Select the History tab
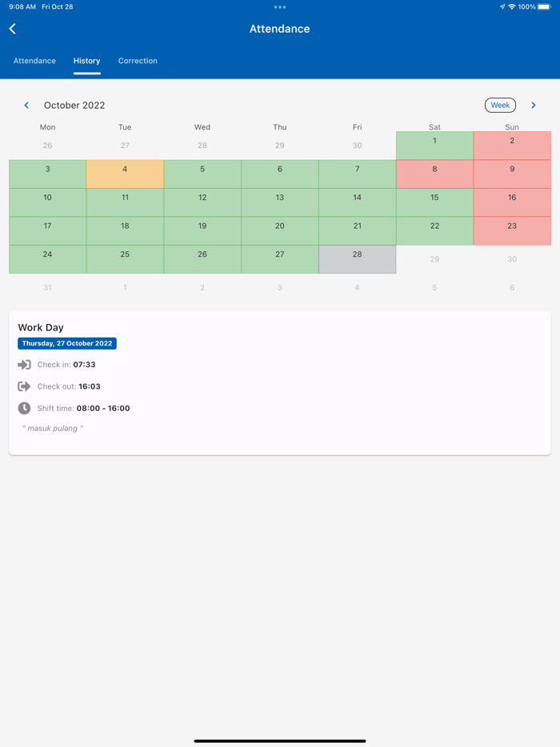This screenshot has height=747, width=560. [86, 61]
